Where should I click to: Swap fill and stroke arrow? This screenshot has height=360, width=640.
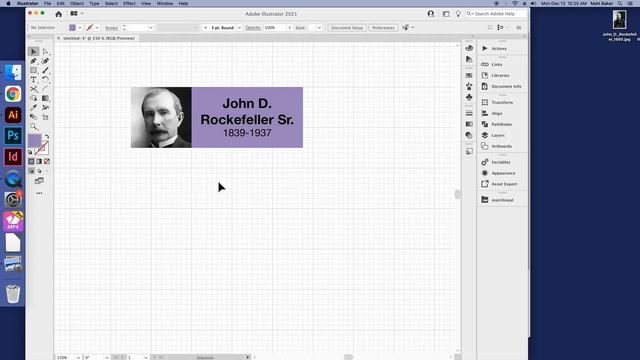click(x=47, y=137)
